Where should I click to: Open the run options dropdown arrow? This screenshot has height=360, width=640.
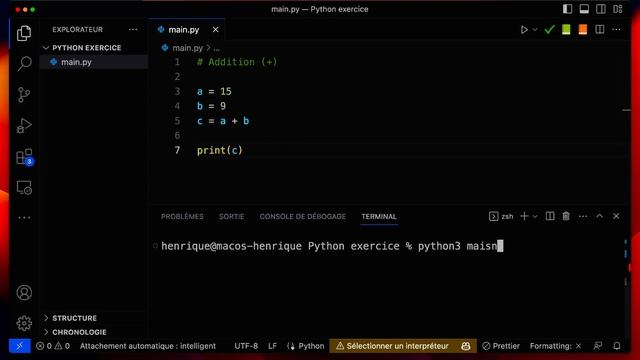[535, 30]
